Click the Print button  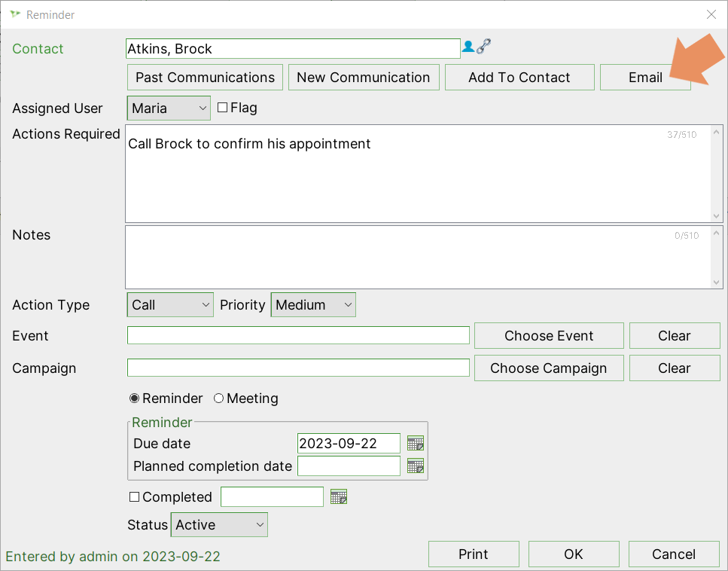474,554
